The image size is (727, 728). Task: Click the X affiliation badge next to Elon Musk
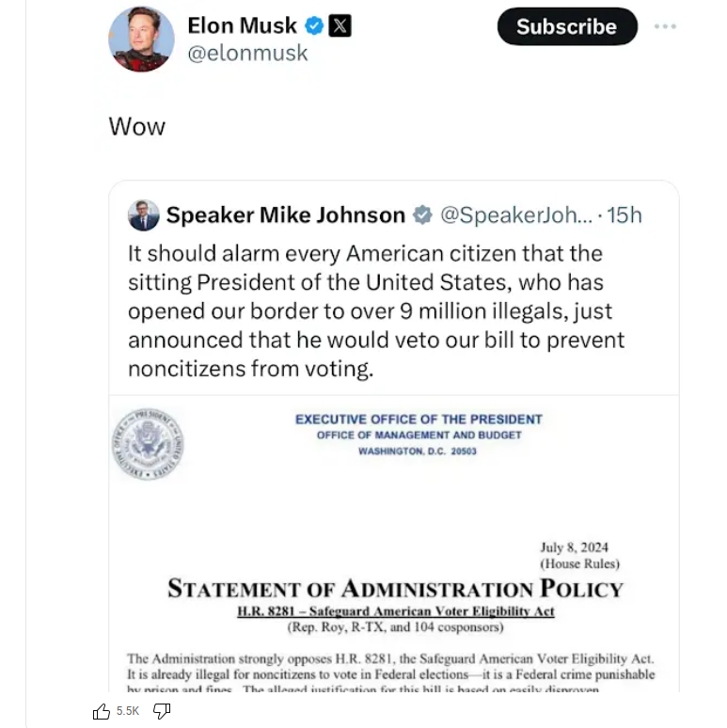click(340, 26)
